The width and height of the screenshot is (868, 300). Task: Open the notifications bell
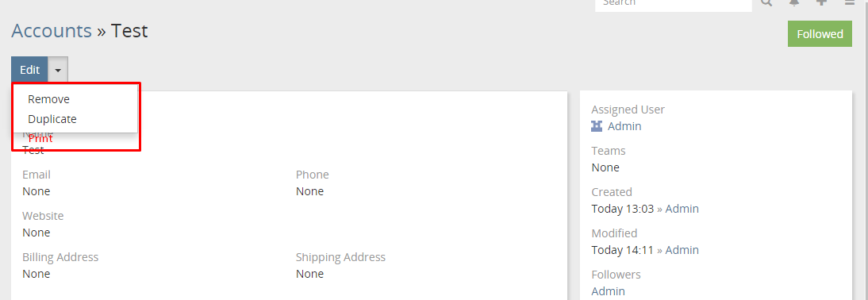pyautogui.click(x=794, y=2)
